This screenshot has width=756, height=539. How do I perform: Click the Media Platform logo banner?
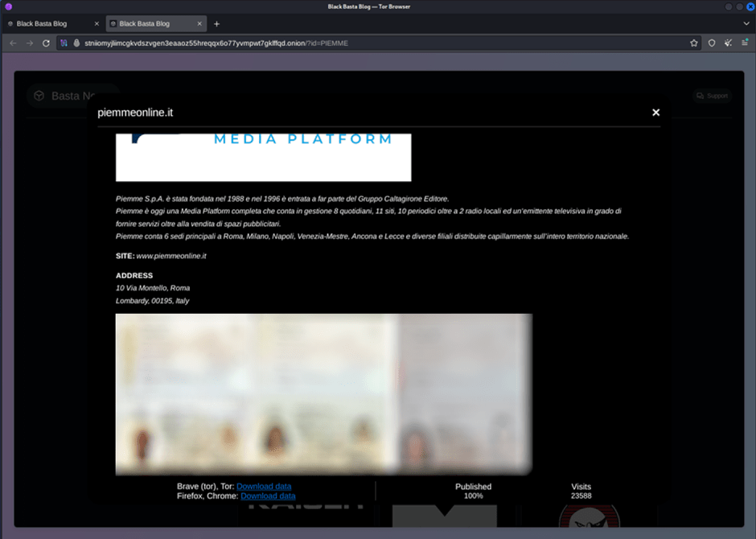pos(263,157)
